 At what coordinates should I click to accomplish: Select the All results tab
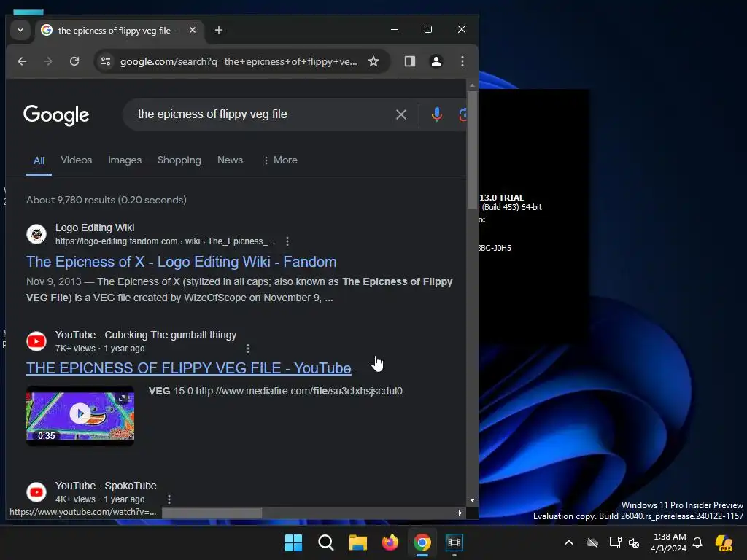39,160
